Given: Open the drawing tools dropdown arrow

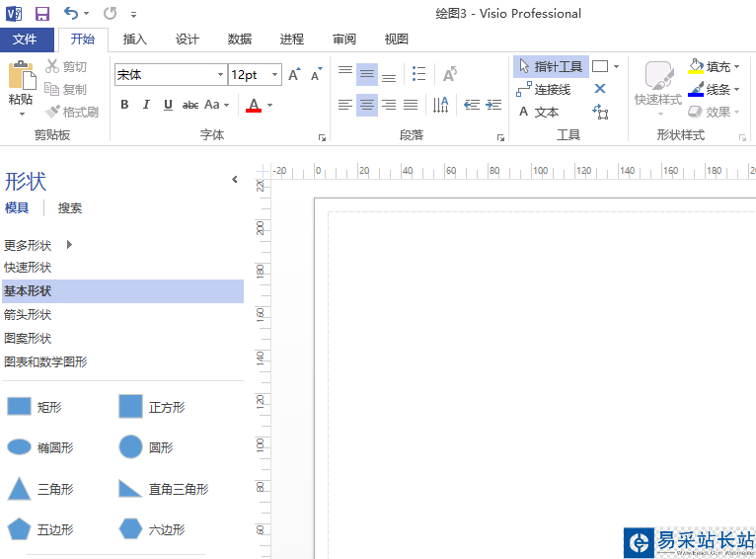Looking at the screenshot, I should point(616,66).
